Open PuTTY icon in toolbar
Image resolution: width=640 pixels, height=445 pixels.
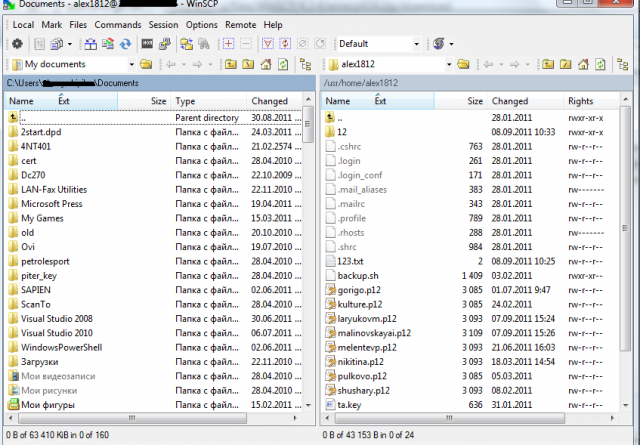coord(164,44)
